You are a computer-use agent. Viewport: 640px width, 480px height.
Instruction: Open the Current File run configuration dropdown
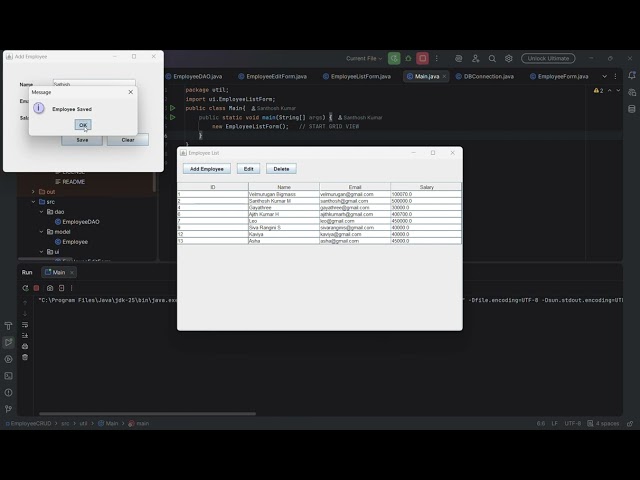364,58
